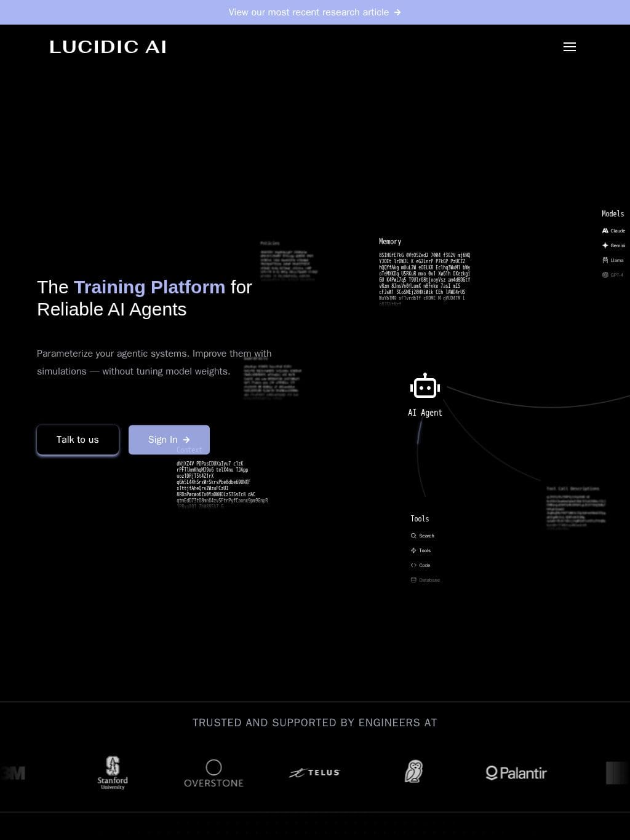This screenshot has height=840, width=630.
Task: Click the LUCIDIC AI logo
Action: coord(108,47)
